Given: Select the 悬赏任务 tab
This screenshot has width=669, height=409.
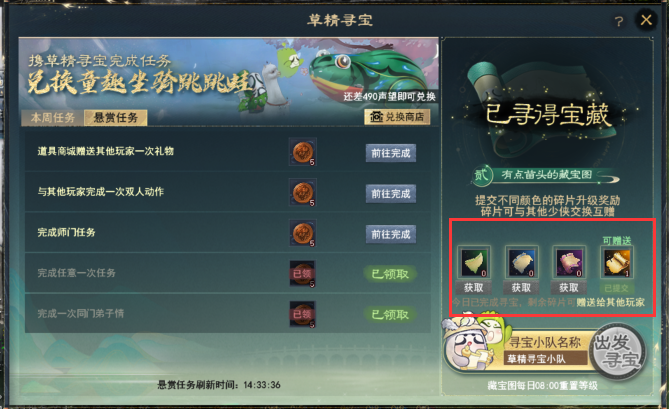Looking at the screenshot, I should click(116, 118).
